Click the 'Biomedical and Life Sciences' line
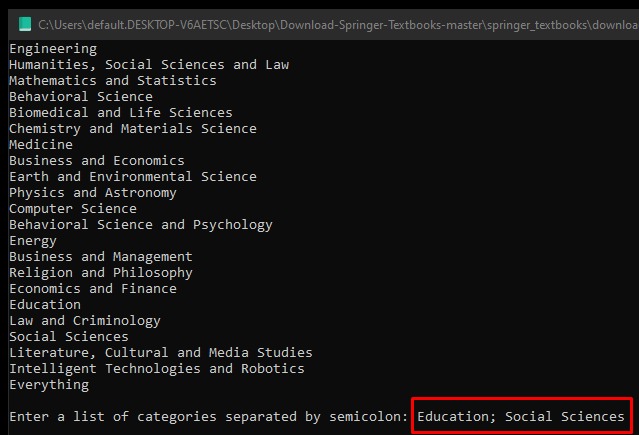Image resolution: width=639 pixels, height=435 pixels. [121, 113]
